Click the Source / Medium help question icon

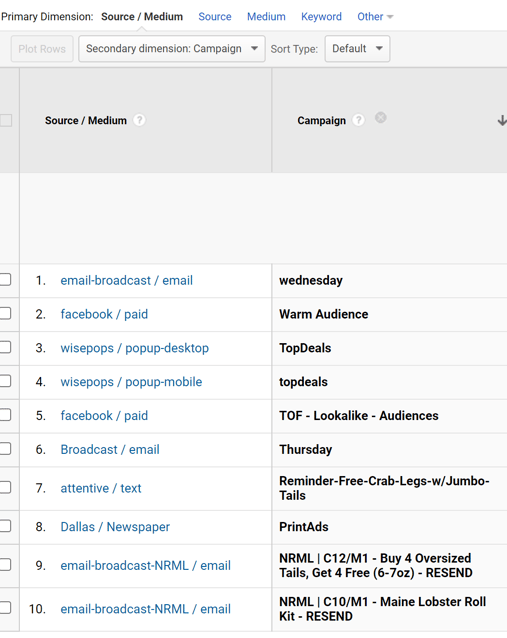point(139,120)
